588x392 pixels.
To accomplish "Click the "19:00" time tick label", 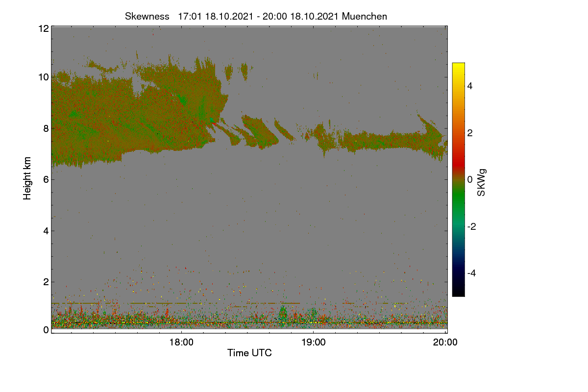I will tap(314, 343).
